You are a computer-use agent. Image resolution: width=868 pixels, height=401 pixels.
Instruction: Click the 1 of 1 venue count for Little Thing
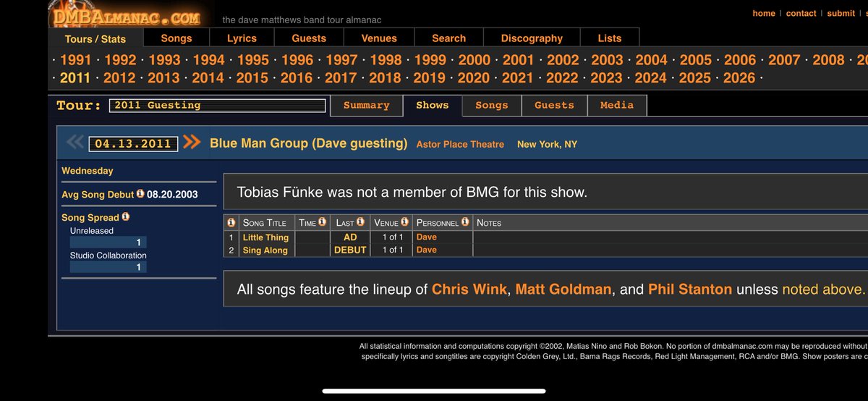point(392,237)
